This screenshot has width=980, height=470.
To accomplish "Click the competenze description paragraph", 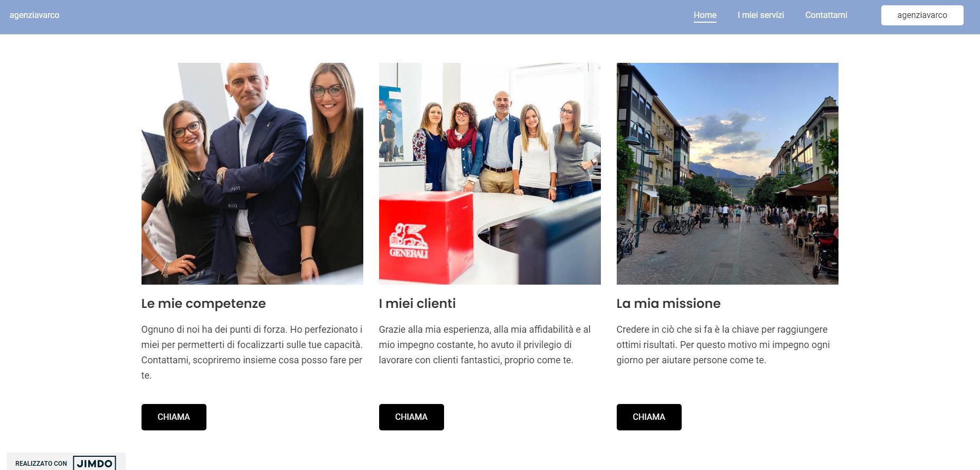I will [x=252, y=352].
